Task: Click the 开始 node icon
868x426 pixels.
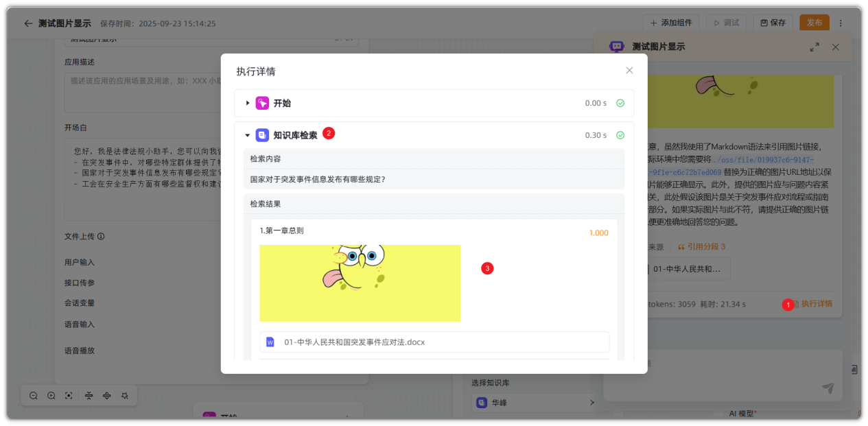Action: pyautogui.click(x=262, y=104)
